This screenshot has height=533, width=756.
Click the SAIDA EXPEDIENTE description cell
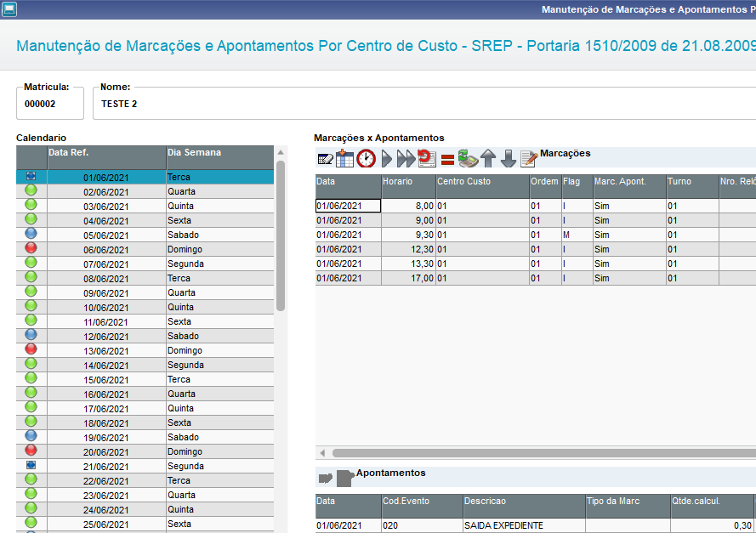(524, 525)
